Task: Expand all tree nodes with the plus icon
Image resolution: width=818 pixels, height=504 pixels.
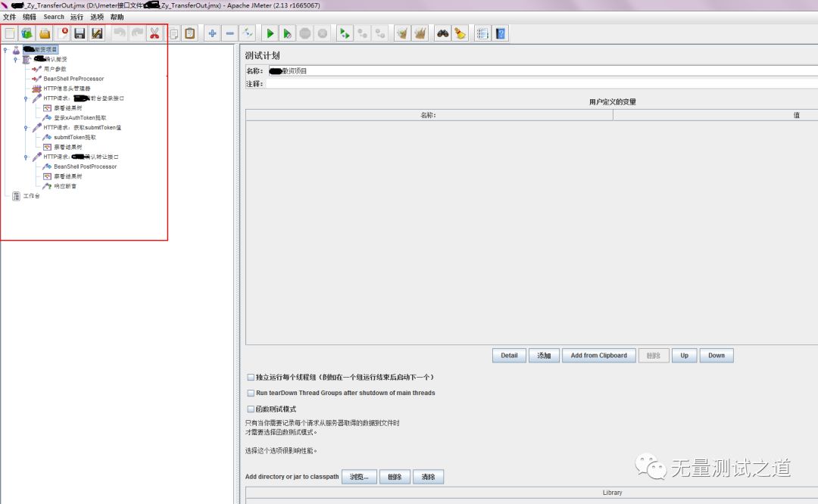Action: (x=212, y=33)
